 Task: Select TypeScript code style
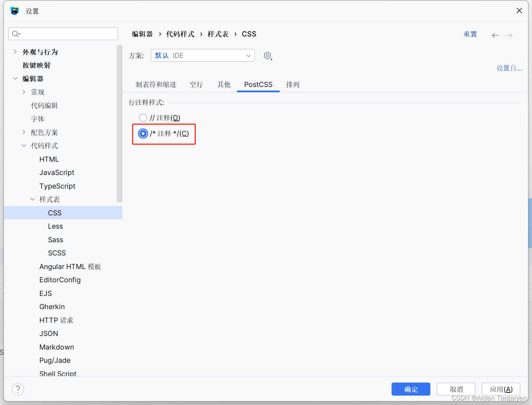click(x=57, y=186)
